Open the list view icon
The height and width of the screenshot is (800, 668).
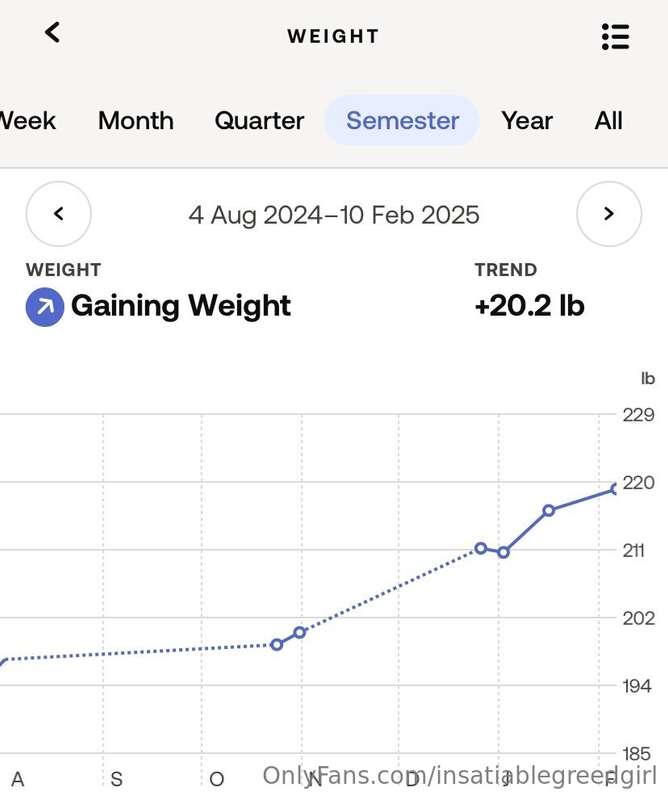615,37
